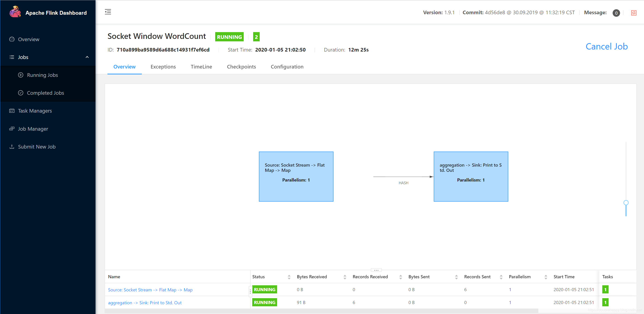Viewport: 644px width, 314px height.
Task: Open the Exceptions tab
Action: (163, 66)
